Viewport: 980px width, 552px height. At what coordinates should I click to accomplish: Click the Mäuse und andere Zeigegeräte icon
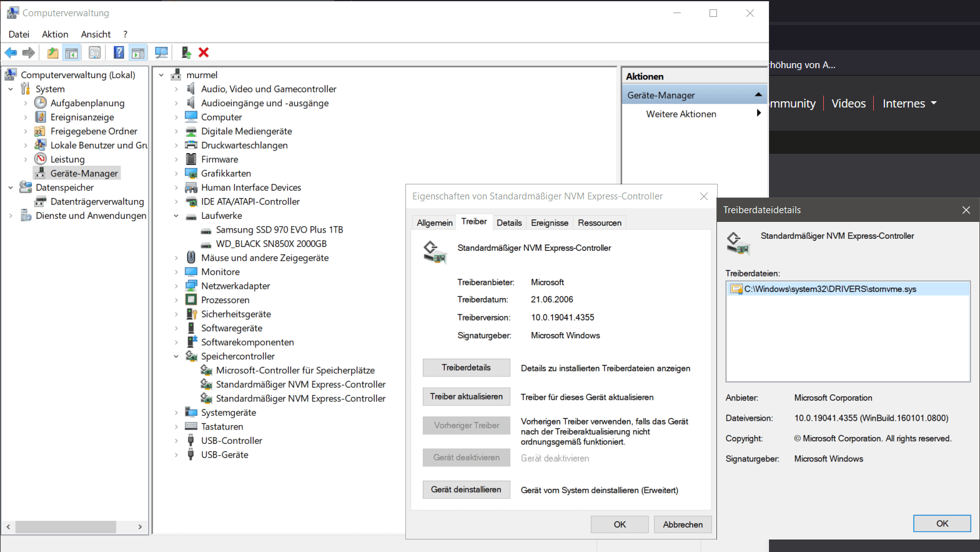pos(191,258)
